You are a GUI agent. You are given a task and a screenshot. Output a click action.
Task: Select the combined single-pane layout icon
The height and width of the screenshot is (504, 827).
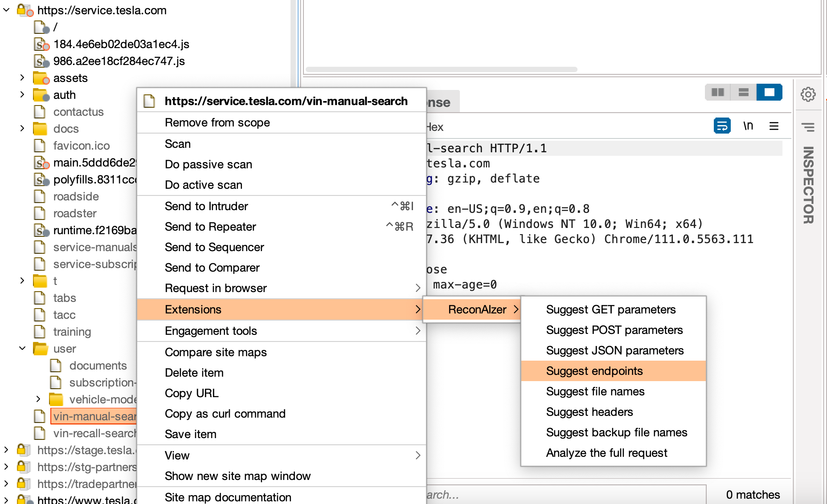pyautogui.click(x=770, y=92)
